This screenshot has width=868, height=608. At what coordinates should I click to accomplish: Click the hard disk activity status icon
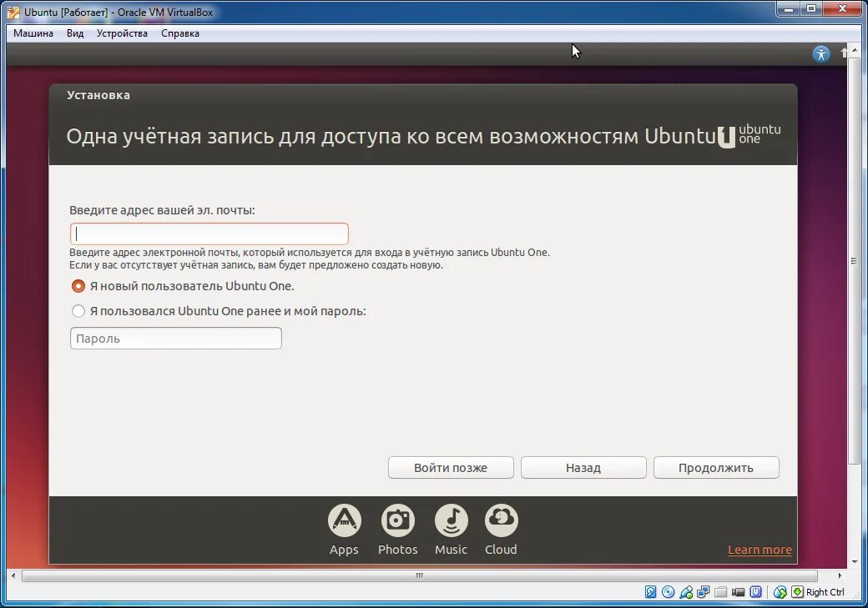(650, 592)
